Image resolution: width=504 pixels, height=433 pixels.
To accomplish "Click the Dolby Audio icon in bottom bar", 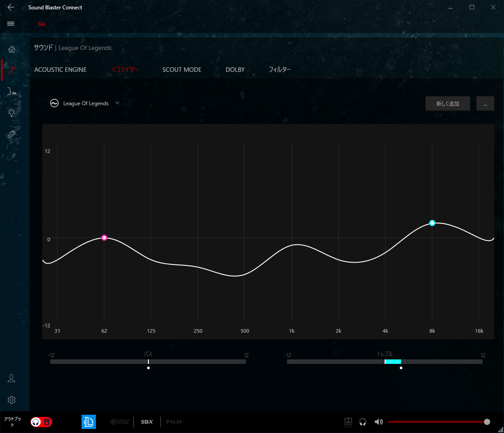I will pos(348,422).
